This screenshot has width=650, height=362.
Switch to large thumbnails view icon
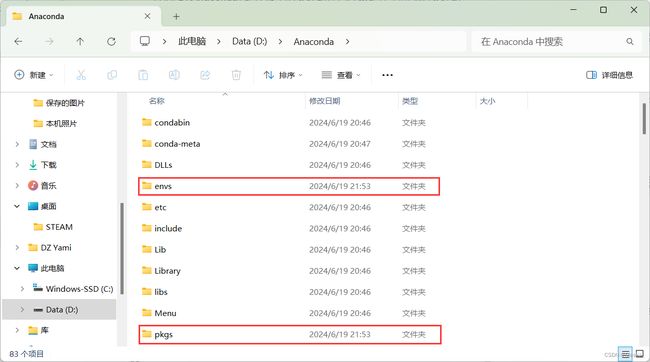click(x=640, y=354)
